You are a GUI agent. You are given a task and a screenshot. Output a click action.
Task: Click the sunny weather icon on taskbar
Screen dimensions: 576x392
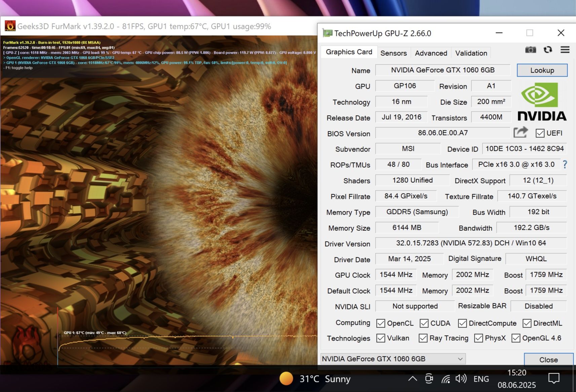(286, 379)
